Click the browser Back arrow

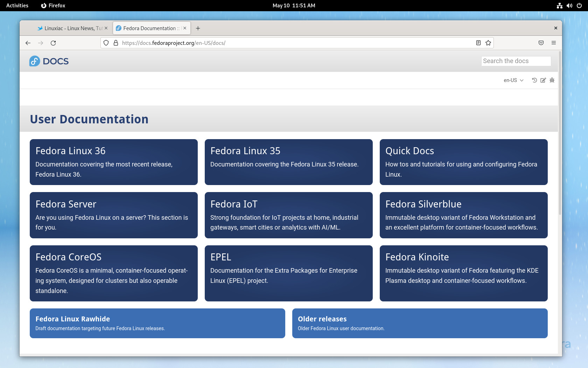(x=28, y=43)
